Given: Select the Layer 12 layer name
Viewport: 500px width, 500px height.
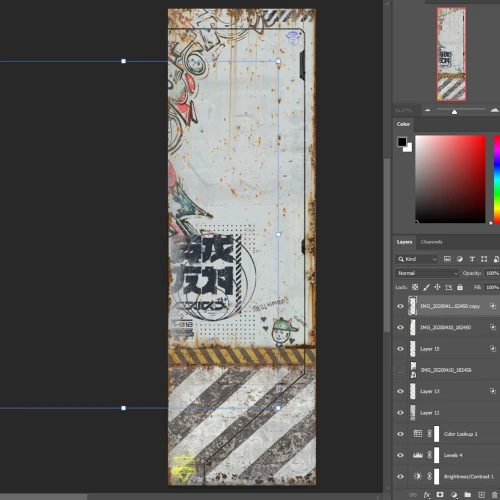Looking at the screenshot, I should pyautogui.click(x=430, y=413).
